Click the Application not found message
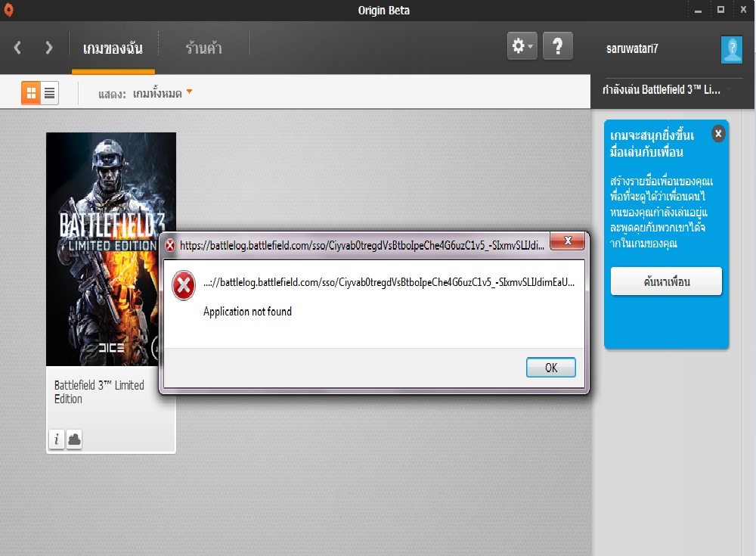The image size is (756, 556). (x=247, y=312)
